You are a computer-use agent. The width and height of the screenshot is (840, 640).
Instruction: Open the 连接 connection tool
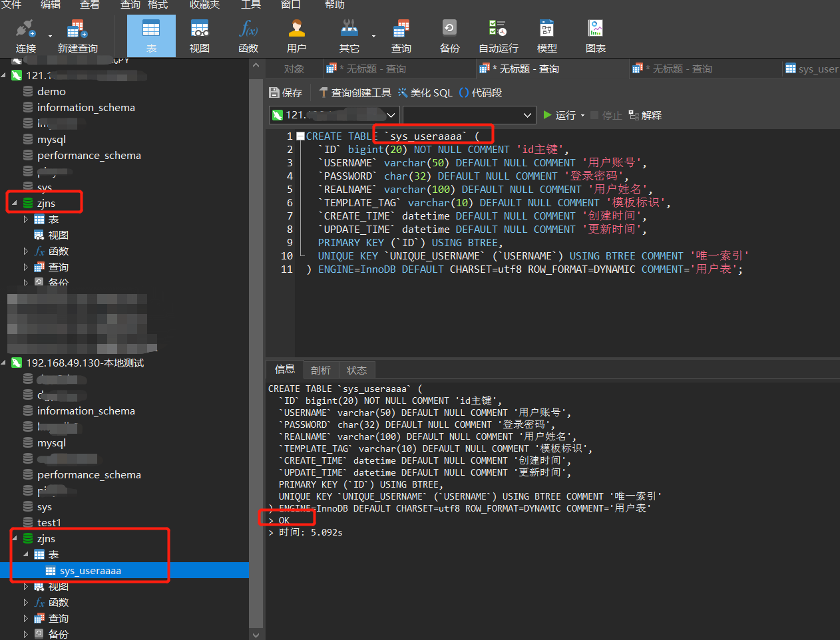[25, 36]
